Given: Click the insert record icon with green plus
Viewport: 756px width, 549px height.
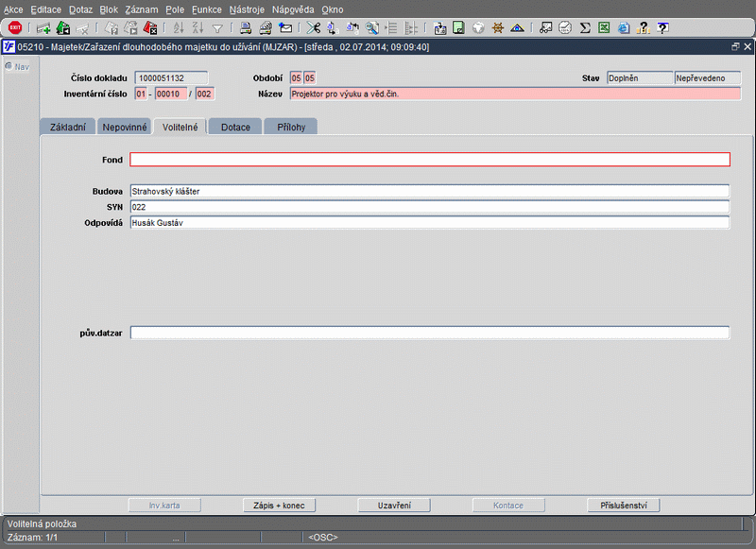Looking at the screenshot, I should tap(43, 28).
